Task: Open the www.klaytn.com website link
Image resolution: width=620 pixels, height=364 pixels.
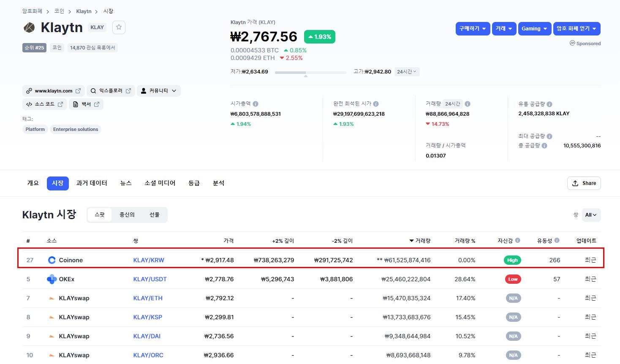Action: pos(54,91)
